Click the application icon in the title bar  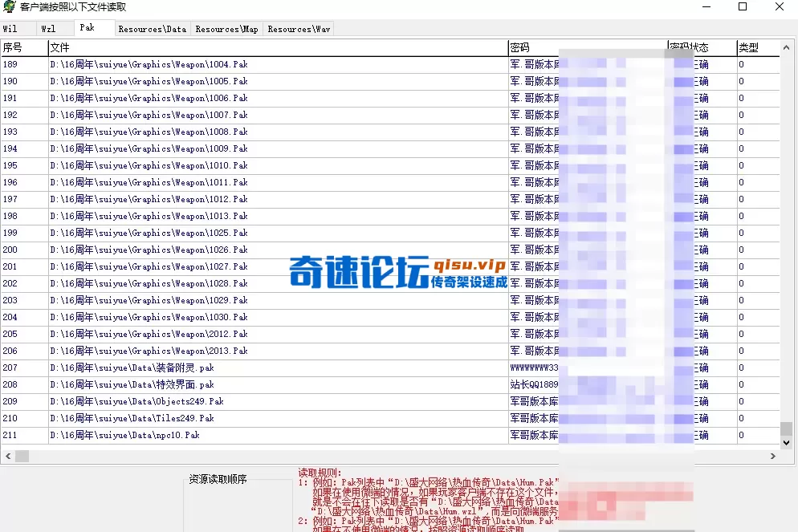[x=8, y=6]
